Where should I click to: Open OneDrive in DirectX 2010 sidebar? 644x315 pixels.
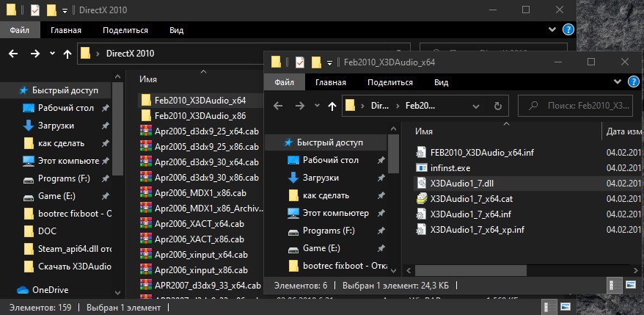coord(51,290)
